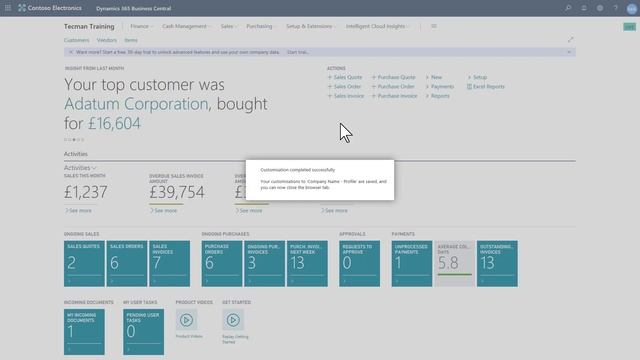Click the Tecman Training company name
The image size is (640, 360).
pyautogui.click(x=89, y=26)
